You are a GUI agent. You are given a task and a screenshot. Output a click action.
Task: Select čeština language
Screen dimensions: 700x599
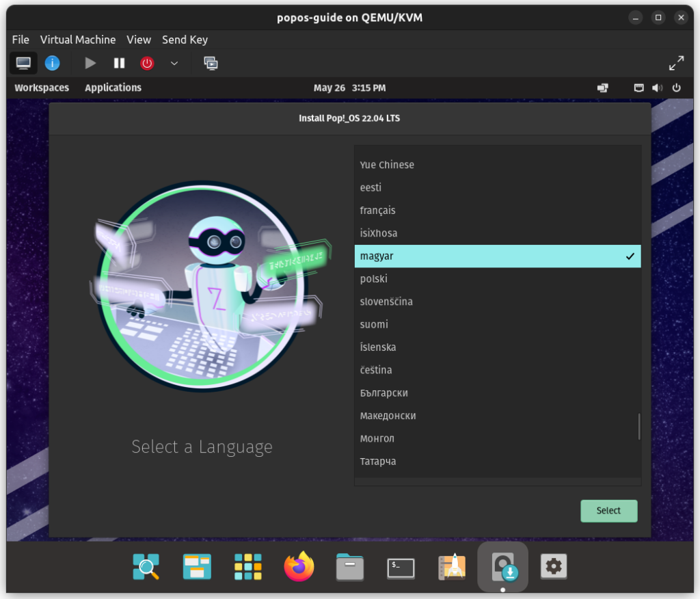tap(498, 370)
